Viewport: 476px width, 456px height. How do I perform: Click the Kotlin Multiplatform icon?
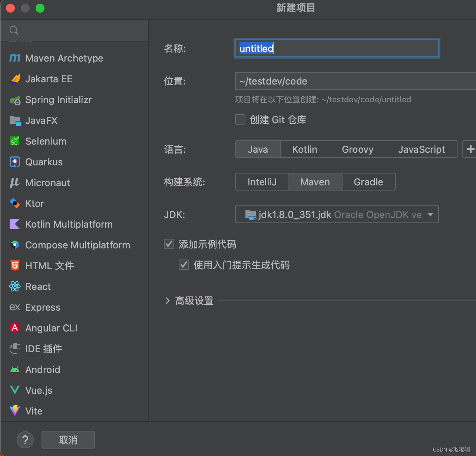(15, 224)
